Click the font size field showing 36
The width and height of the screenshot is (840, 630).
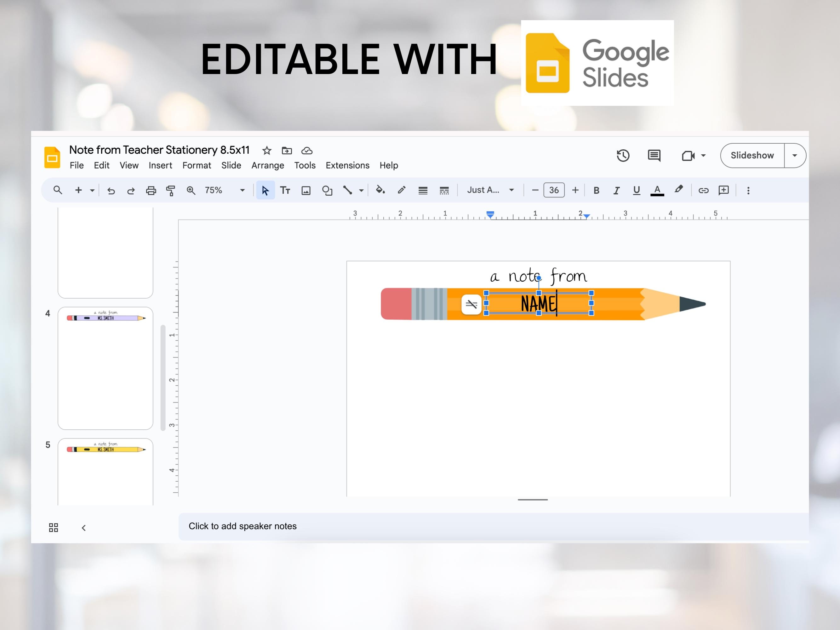click(554, 190)
